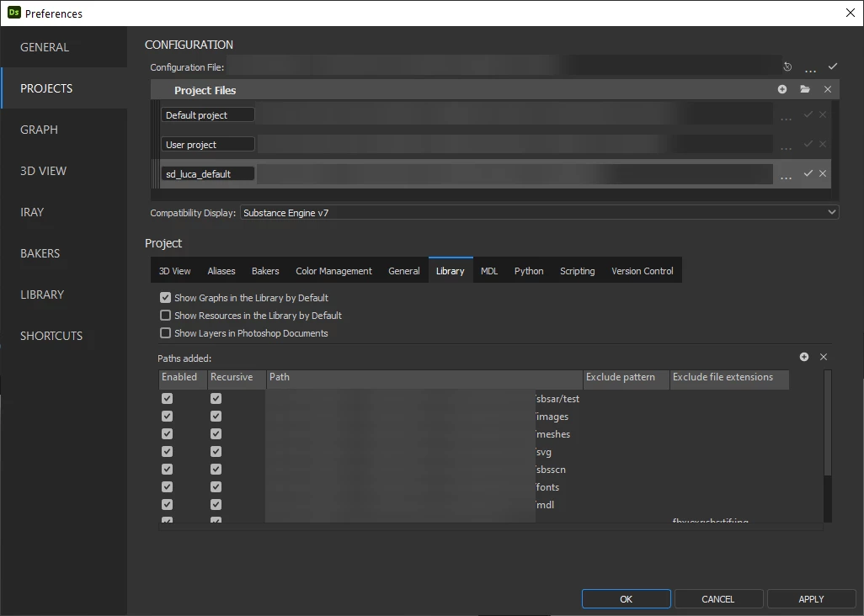Uncheck Enabled for fonts path

(x=167, y=486)
